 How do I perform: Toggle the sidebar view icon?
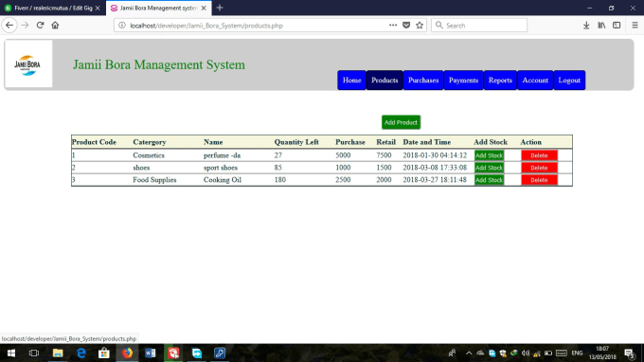pos(617,25)
